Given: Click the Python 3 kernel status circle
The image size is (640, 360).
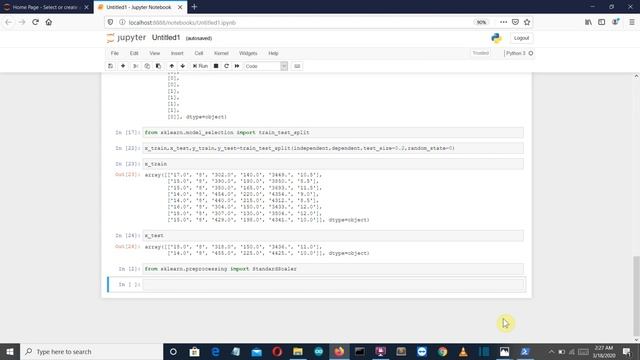Looking at the screenshot, I should 531,53.
